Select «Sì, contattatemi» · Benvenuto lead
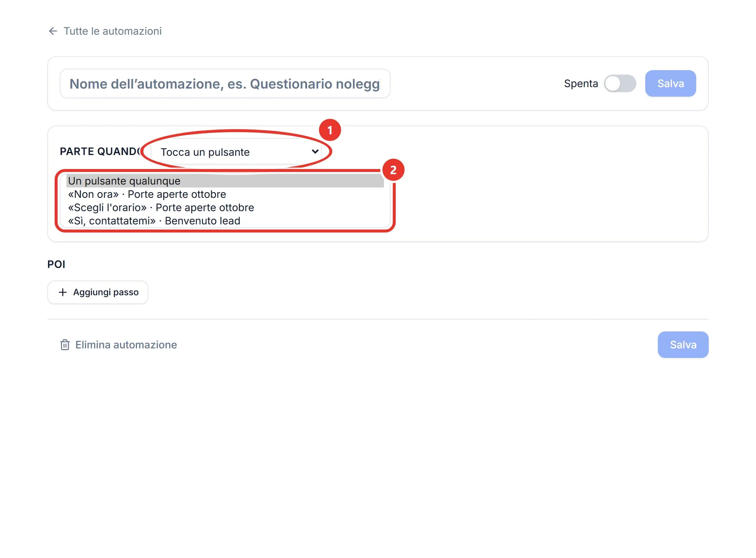This screenshot has height=558, width=756. [225, 221]
